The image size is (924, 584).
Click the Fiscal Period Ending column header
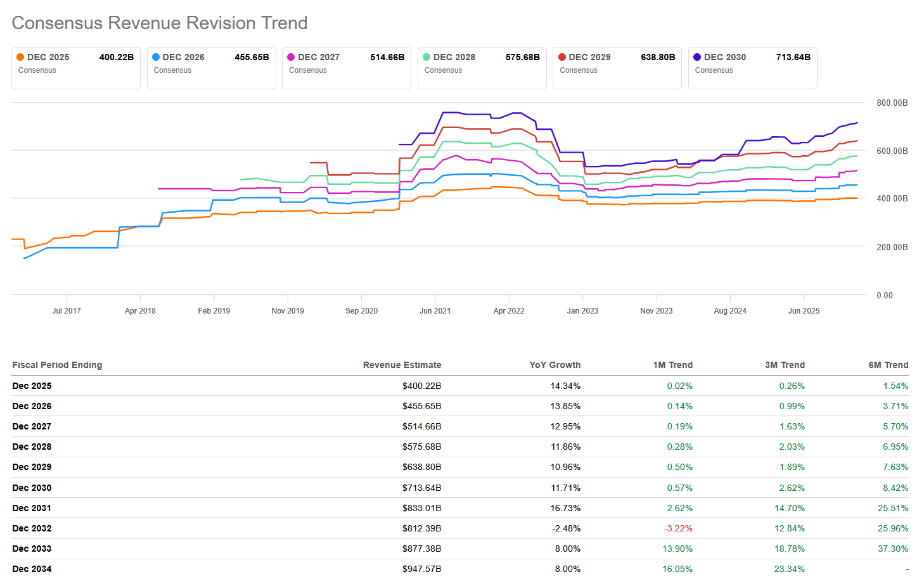pos(57,365)
